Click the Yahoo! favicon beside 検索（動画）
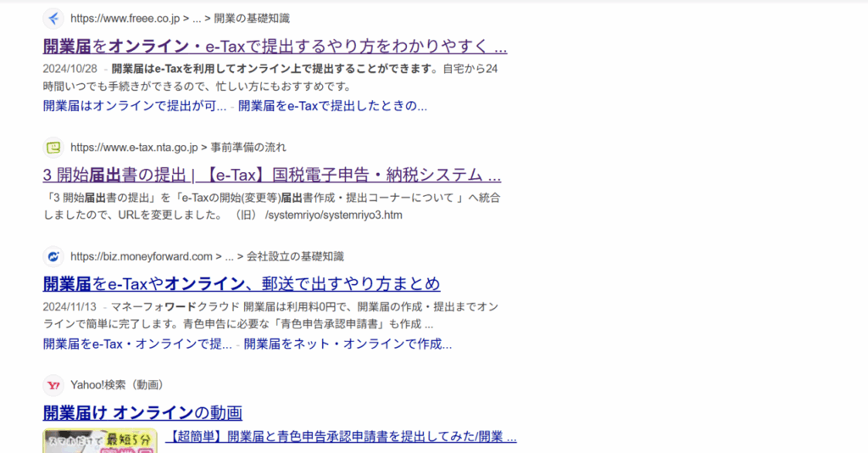 (53, 385)
